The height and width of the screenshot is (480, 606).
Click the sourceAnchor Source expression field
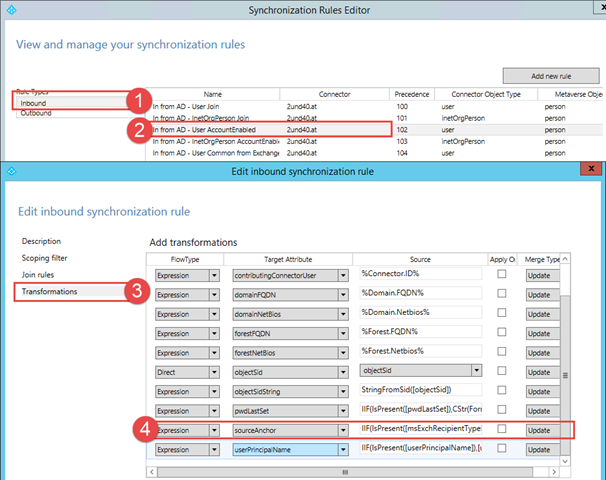[420, 429]
